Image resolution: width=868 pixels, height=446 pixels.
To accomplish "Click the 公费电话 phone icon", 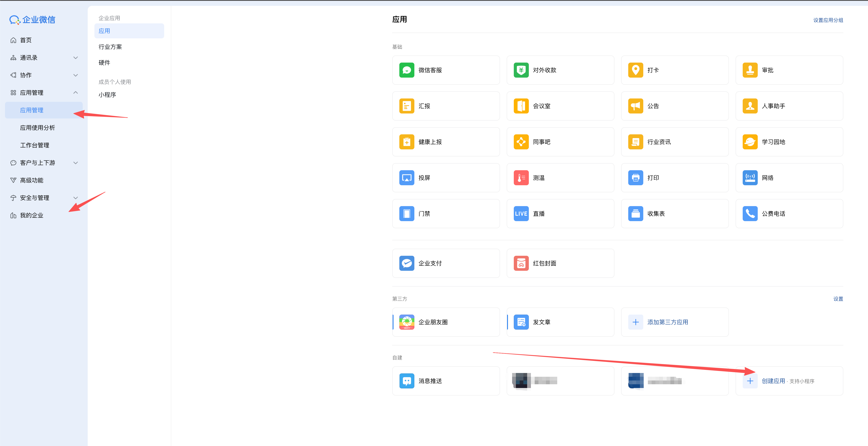I will 750,214.
